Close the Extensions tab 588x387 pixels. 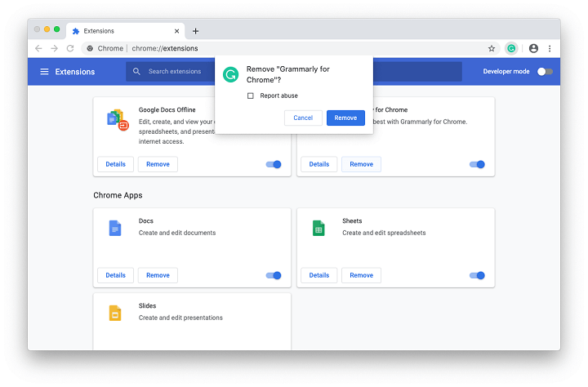176,31
